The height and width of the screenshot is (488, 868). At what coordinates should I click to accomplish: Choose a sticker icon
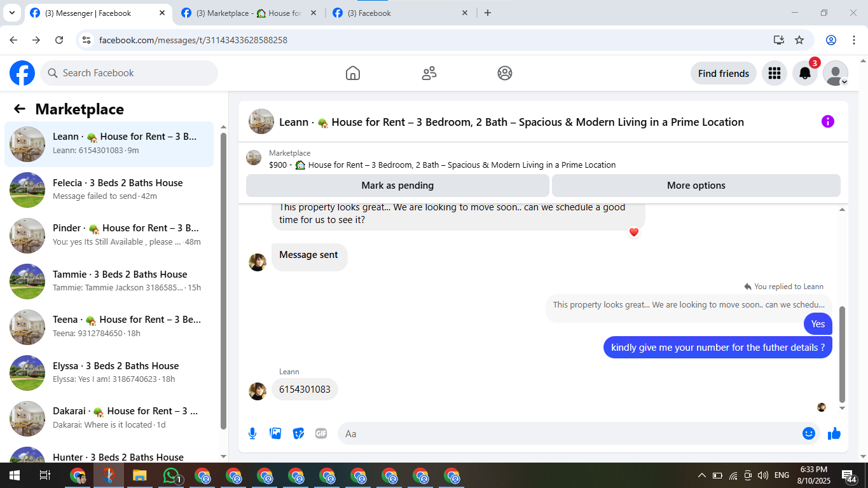298,433
